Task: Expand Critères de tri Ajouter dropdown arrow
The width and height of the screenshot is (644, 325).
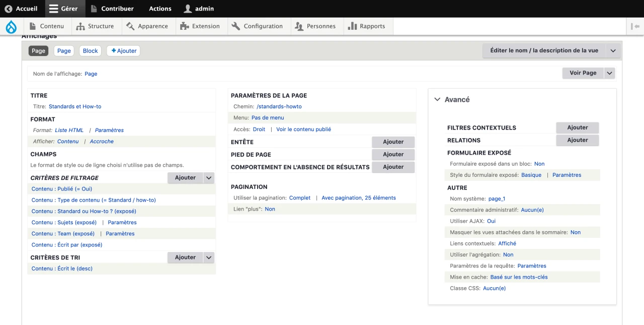Action: pyautogui.click(x=209, y=257)
